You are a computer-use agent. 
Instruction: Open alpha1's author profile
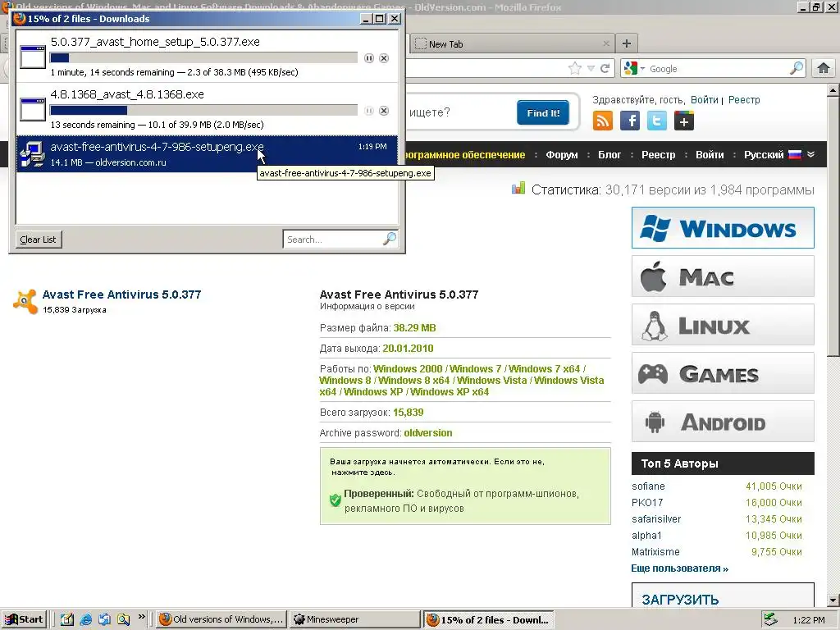point(646,535)
